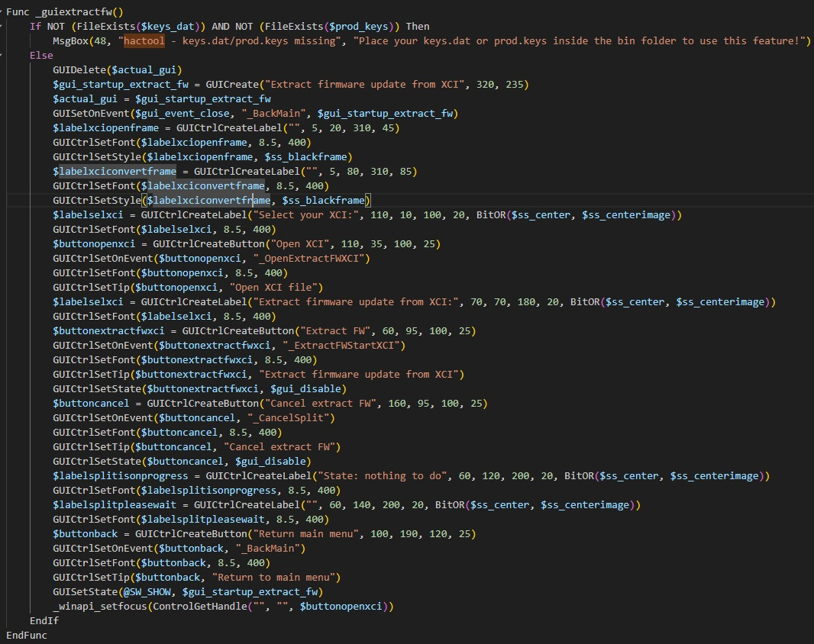Click $gui_disable on the $buttonextractfwxci SetState line
This screenshot has height=644, width=814.
coord(305,389)
